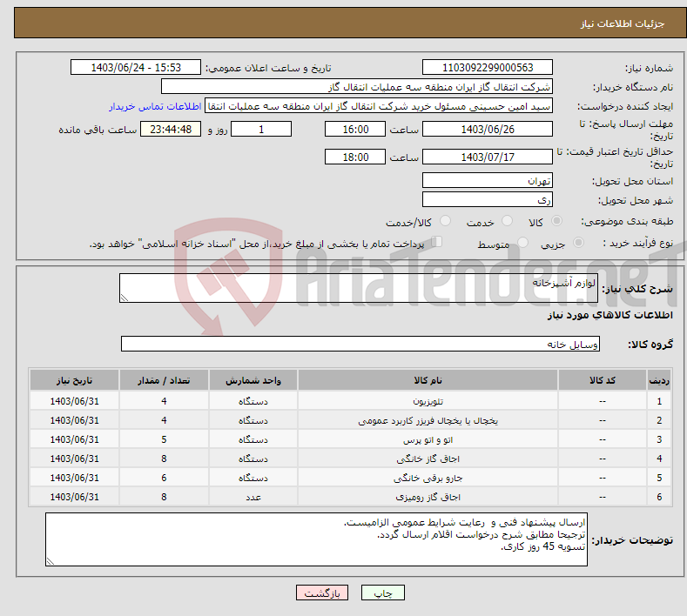This screenshot has width=687, height=616.
Task: Click the اطلاعات کالاهای مورد نیاز heading
Action: coord(610,315)
